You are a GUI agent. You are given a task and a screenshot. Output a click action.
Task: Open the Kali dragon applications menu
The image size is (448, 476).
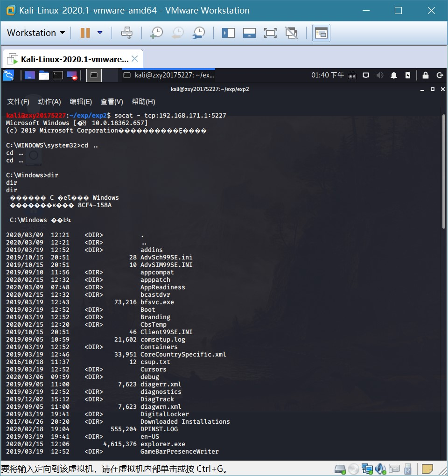(8, 75)
